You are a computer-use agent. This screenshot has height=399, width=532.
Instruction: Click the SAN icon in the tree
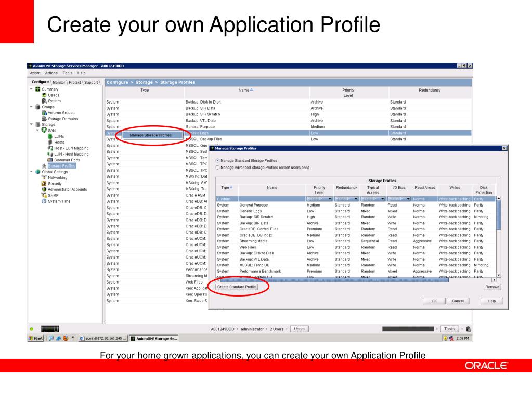pyautogui.click(x=44, y=130)
